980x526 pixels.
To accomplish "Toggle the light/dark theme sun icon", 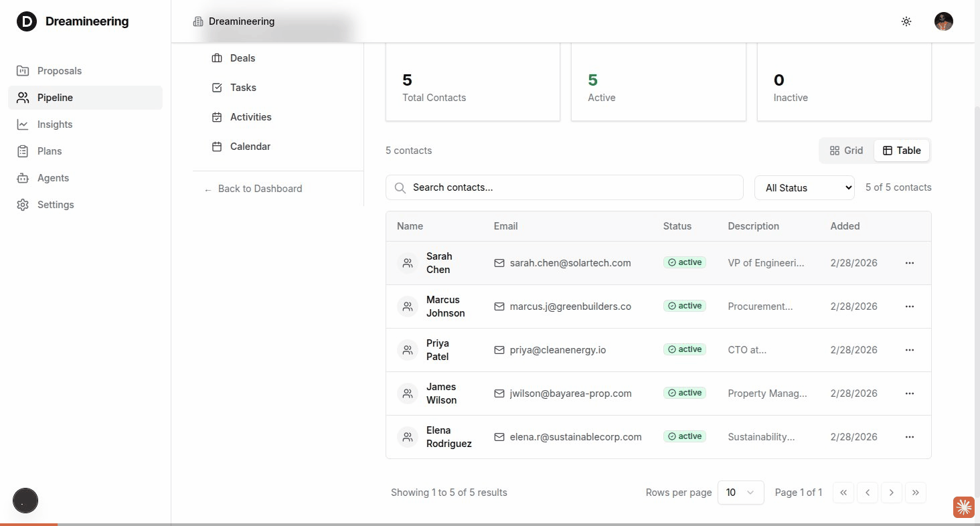I will [906, 21].
